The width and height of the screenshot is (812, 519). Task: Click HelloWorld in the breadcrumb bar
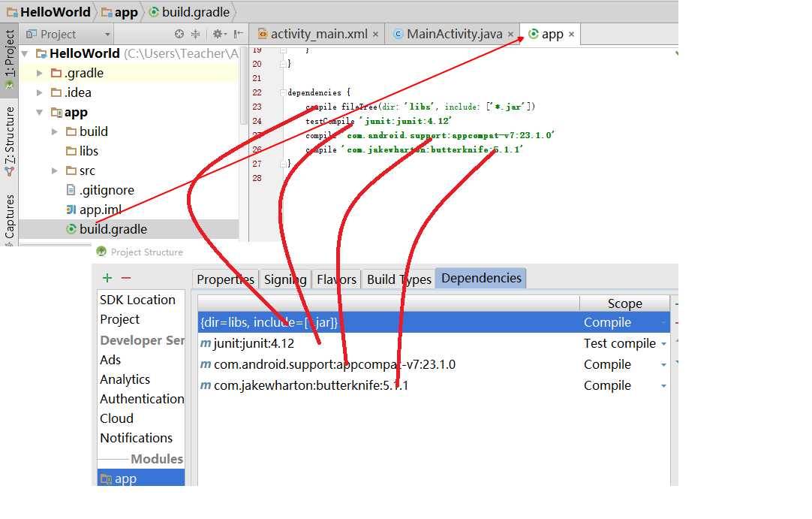[49, 12]
